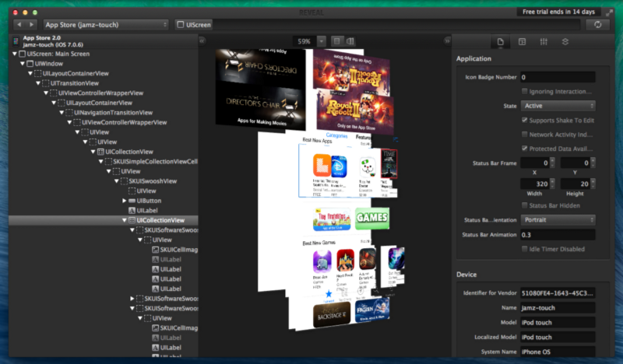Switch canvas to the flat 2D view icon
Image resolution: width=623 pixels, height=364 pixels.
point(336,40)
